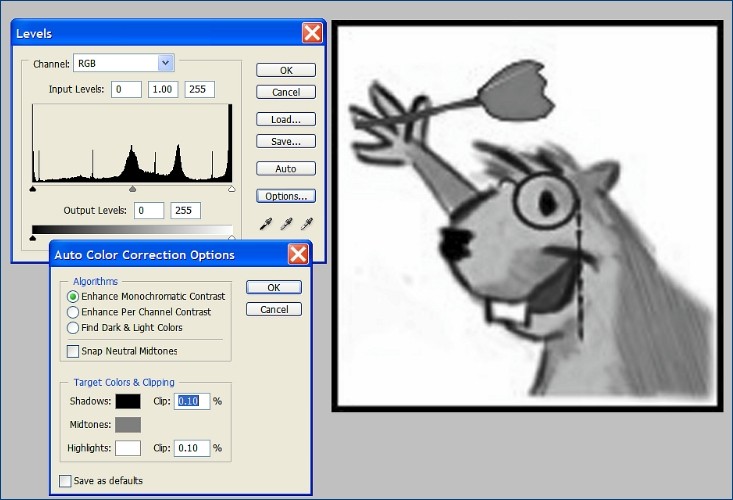The width and height of the screenshot is (733, 500).
Task: Select Enhance Per Channel Contrast option
Action: tap(73, 312)
